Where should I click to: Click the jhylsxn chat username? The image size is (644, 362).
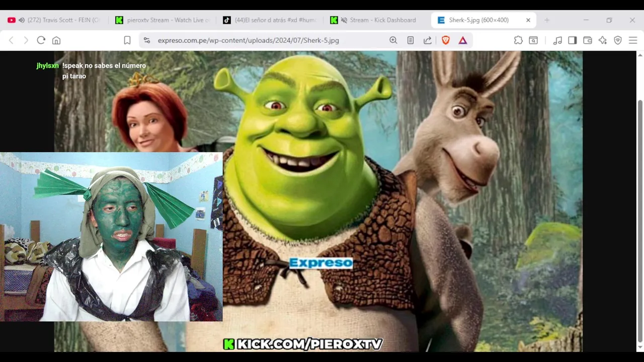pos(48,66)
